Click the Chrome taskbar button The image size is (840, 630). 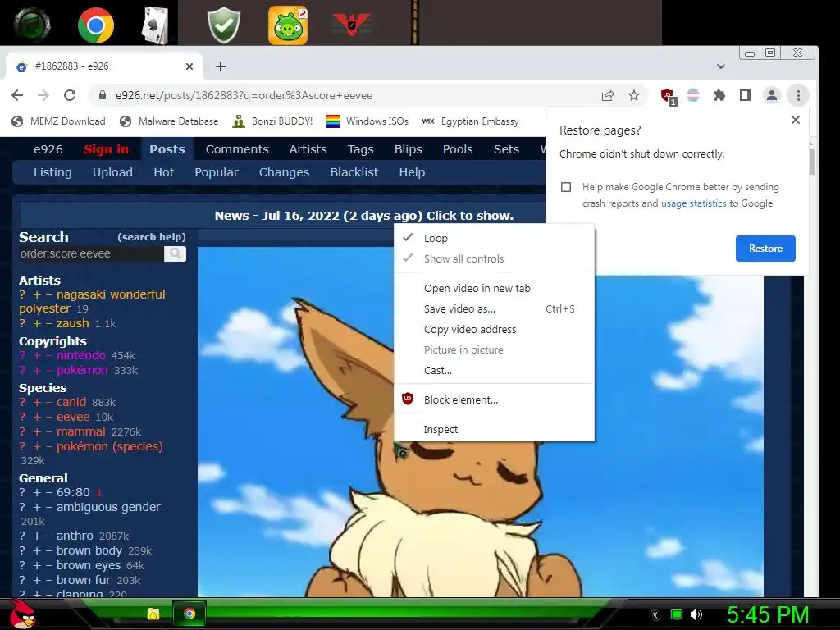pyautogui.click(x=189, y=614)
